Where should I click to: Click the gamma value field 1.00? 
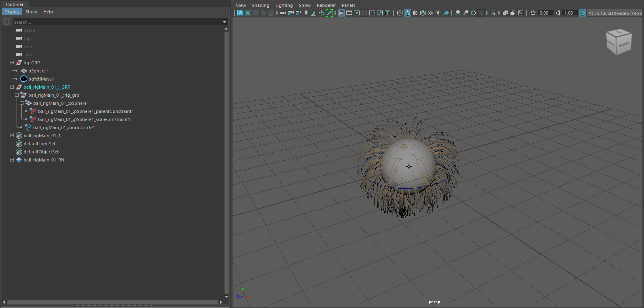click(x=570, y=13)
